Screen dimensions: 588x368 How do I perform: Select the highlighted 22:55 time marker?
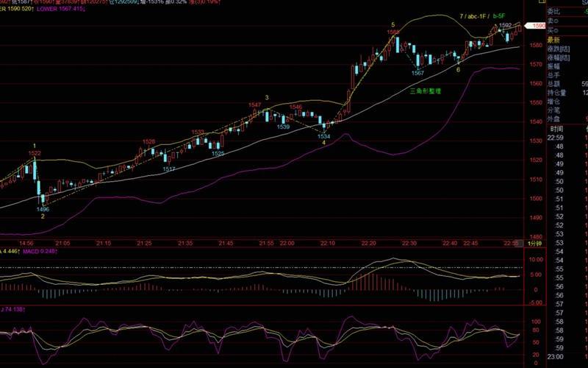pos(512,243)
